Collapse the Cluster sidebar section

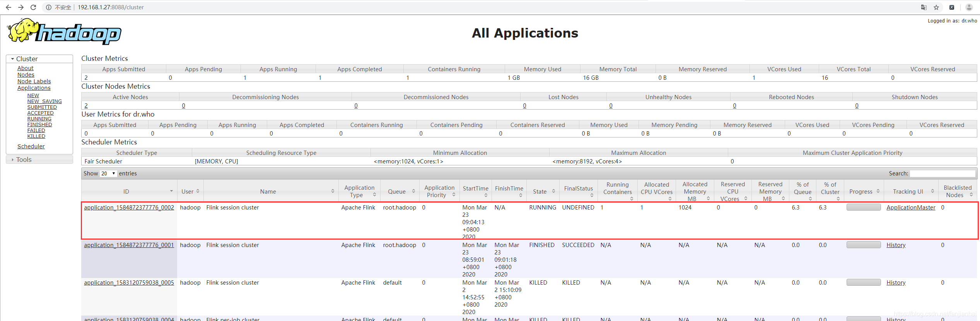pyautogui.click(x=39, y=59)
